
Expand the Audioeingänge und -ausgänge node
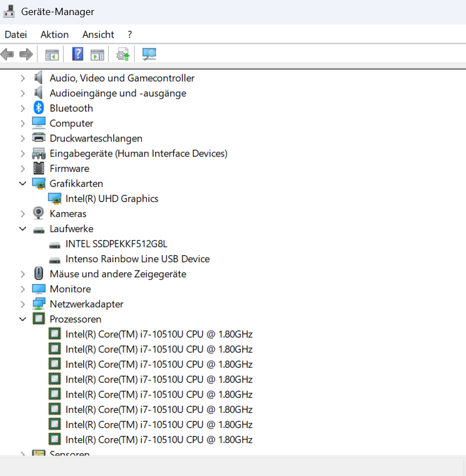pyautogui.click(x=23, y=93)
